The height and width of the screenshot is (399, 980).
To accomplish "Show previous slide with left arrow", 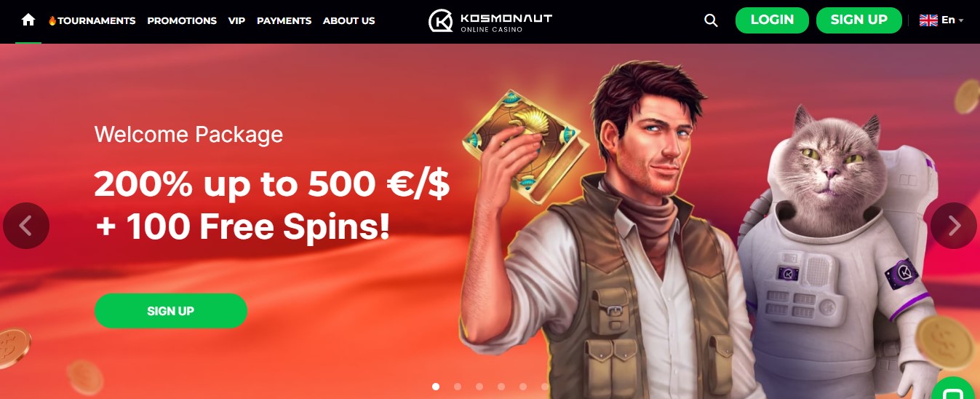I will pyautogui.click(x=26, y=226).
